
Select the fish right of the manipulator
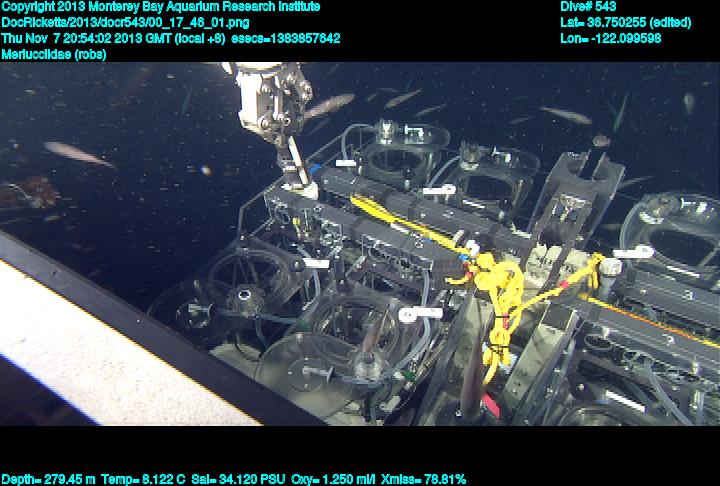(331, 104)
